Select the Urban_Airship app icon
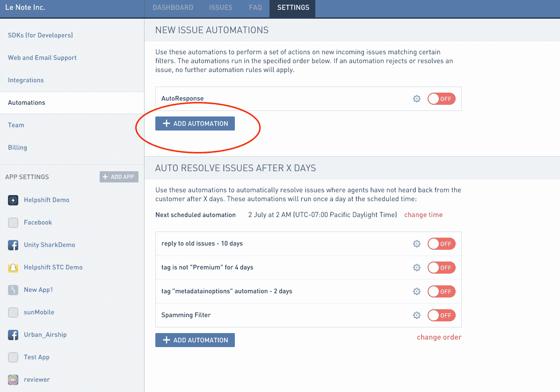This screenshot has width=560, height=392. [x=13, y=334]
